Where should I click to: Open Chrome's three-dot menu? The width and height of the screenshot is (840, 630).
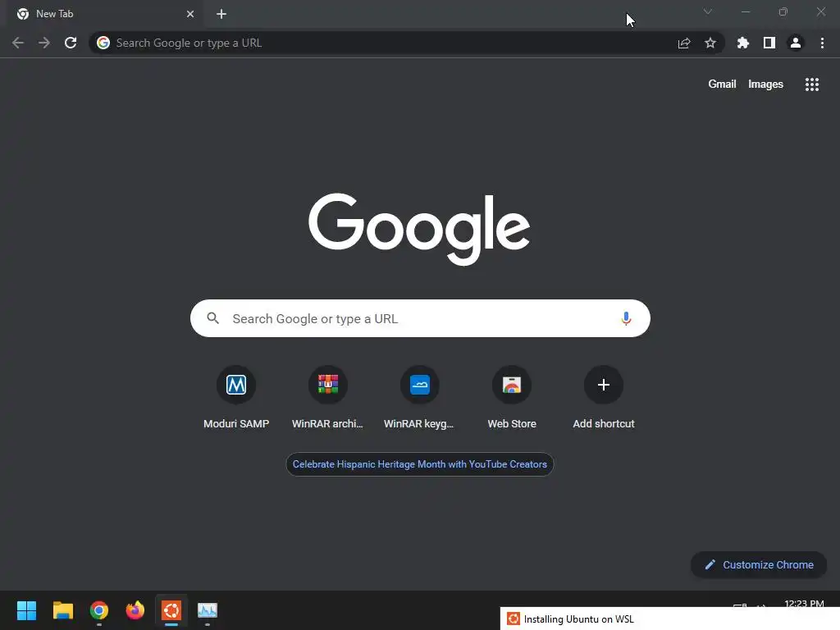point(822,43)
